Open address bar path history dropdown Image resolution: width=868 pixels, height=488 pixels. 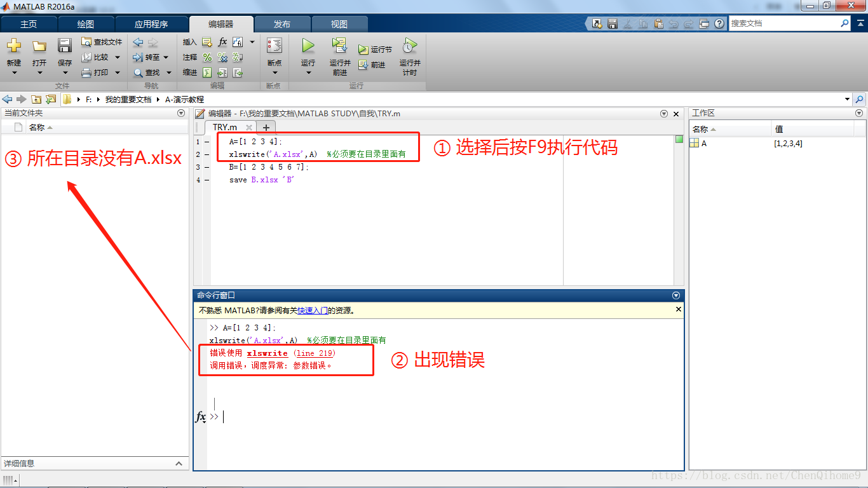847,100
